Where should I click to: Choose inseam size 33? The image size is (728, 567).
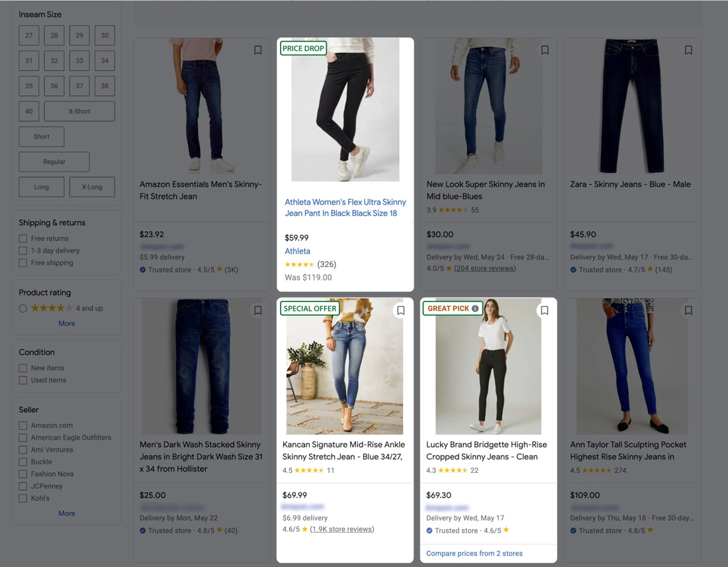(79, 60)
